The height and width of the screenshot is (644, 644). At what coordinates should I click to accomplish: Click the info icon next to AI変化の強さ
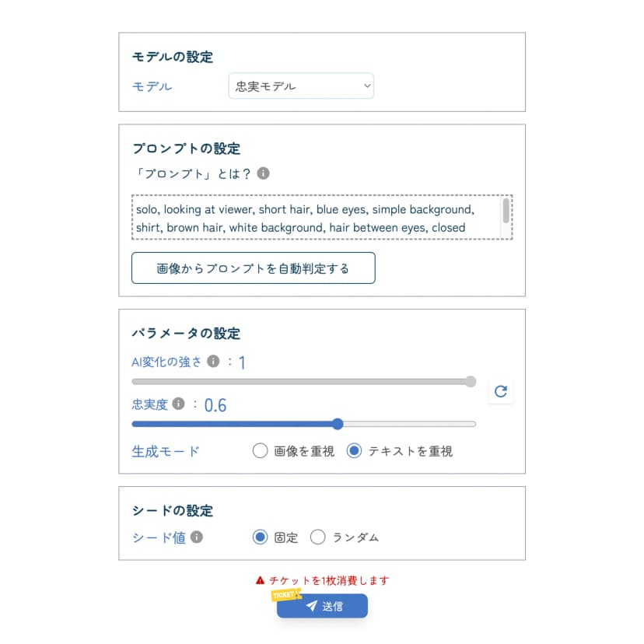coord(213,362)
